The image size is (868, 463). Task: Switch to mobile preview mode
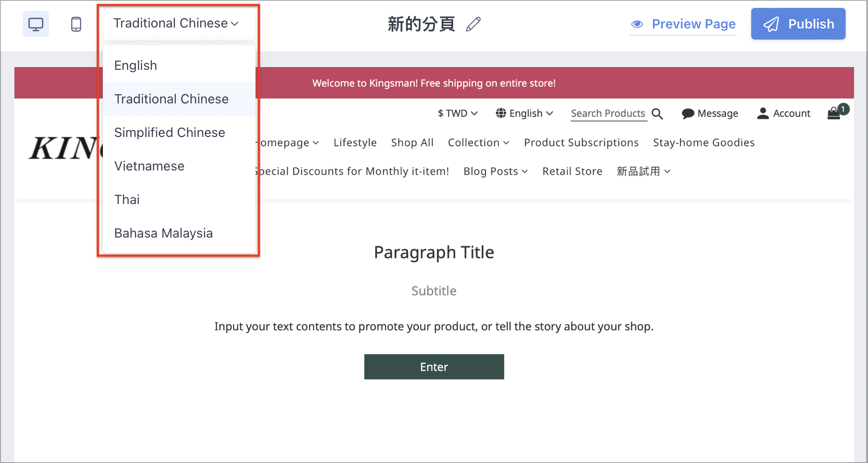coord(76,24)
